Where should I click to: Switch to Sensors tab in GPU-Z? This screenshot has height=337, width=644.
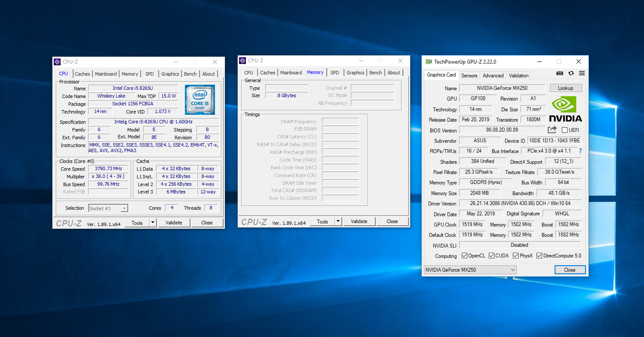(469, 75)
